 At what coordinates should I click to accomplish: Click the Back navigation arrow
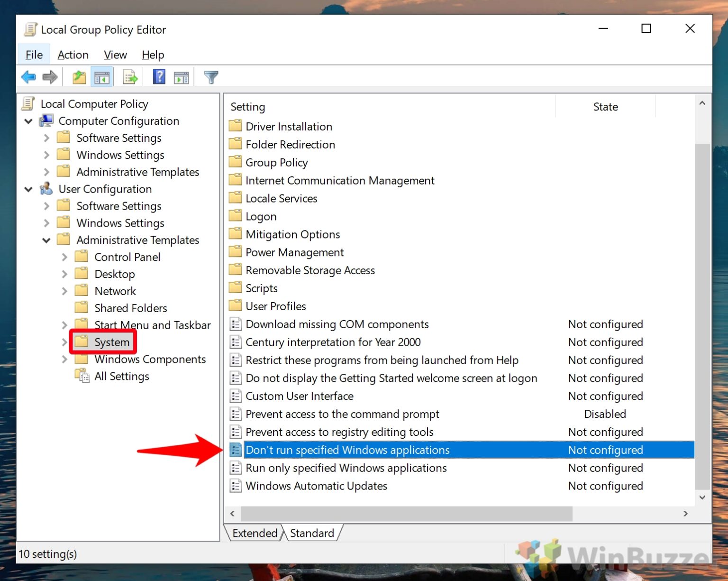pyautogui.click(x=28, y=76)
